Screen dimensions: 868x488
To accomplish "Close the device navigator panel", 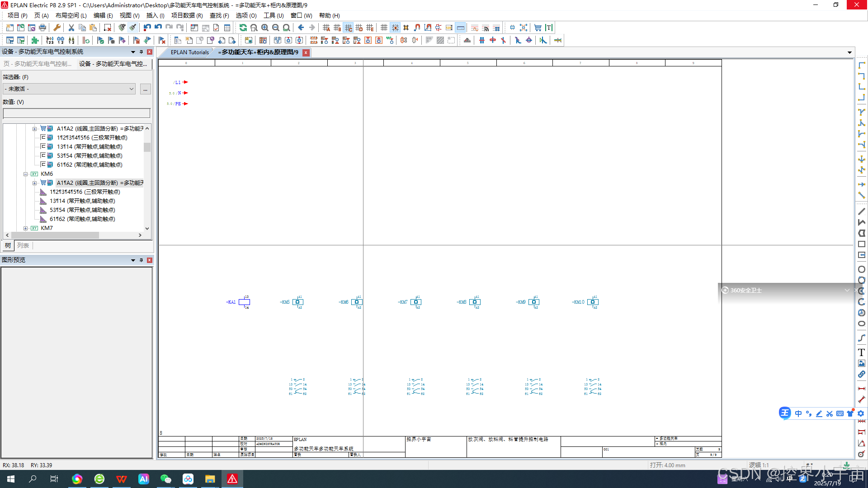I will pyautogui.click(x=150, y=52).
